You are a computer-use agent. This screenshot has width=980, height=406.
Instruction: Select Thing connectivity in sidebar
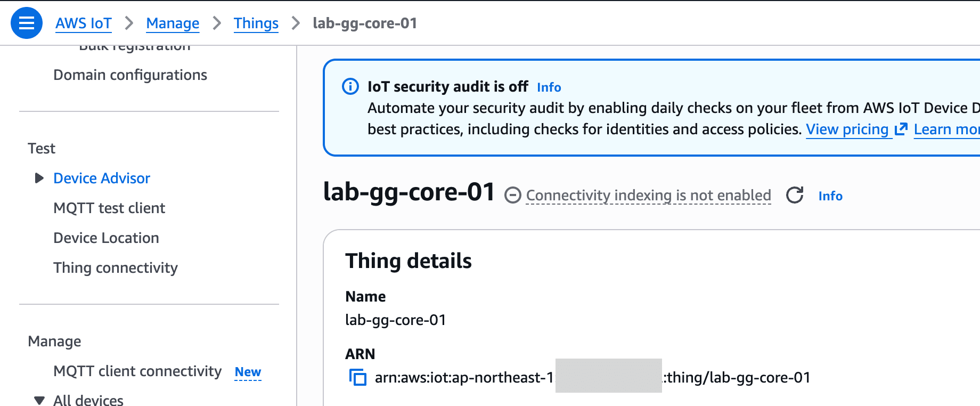(x=116, y=267)
